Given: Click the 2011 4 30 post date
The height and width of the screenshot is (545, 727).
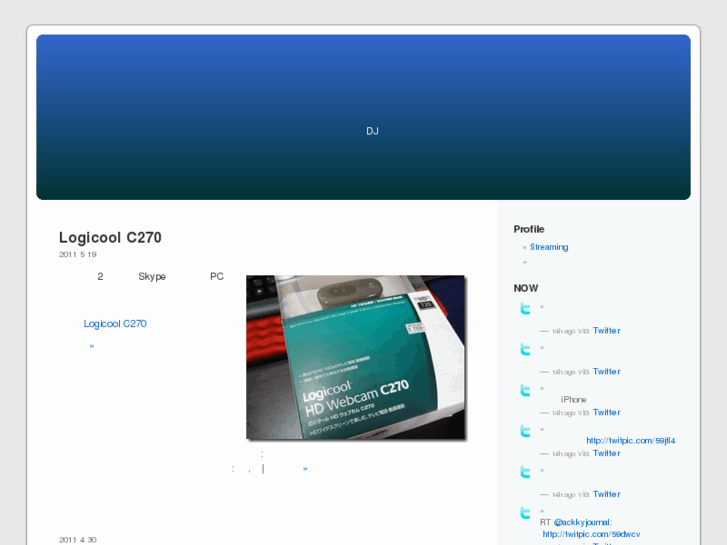Looking at the screenshot, I should pyautogui.click(x=78, y=539).
